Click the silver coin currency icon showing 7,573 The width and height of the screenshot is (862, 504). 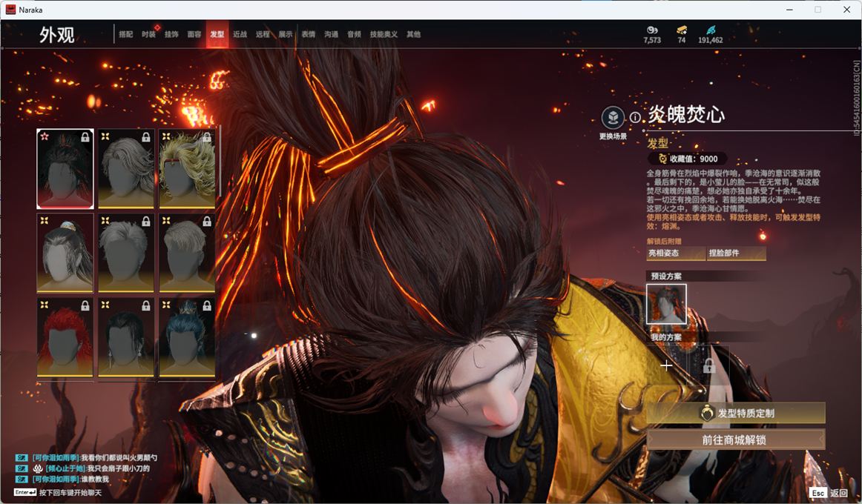pos(652,30)
